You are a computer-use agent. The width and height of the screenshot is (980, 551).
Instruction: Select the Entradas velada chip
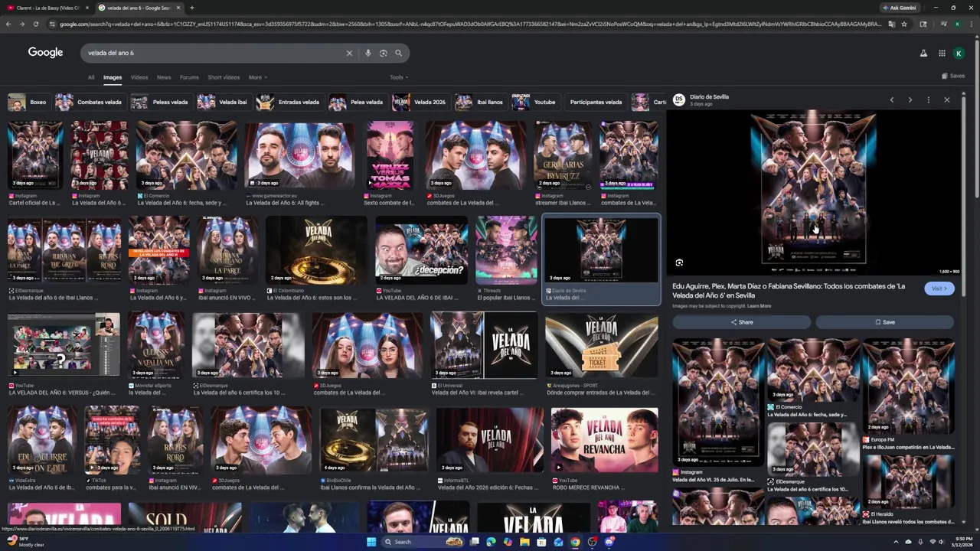coord(289,102)
